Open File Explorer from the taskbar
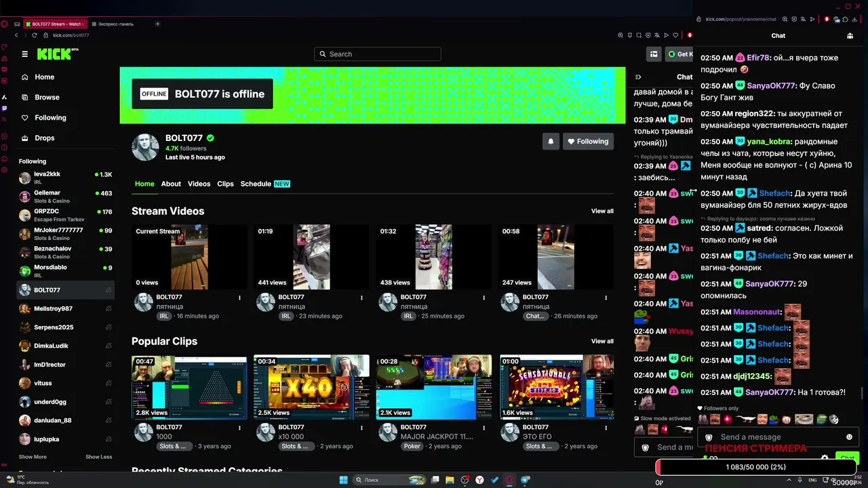This screenshot has height=488, width=868. (450, 480)
